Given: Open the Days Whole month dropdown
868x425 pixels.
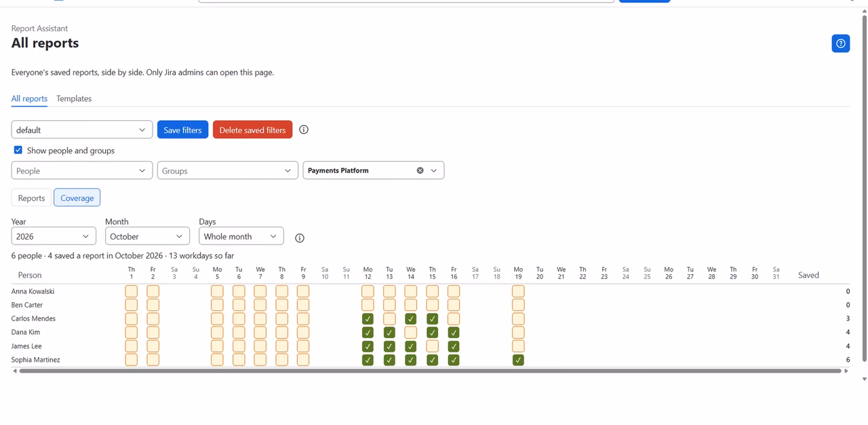Looking at the screenshot, I should tap(241, 236).
